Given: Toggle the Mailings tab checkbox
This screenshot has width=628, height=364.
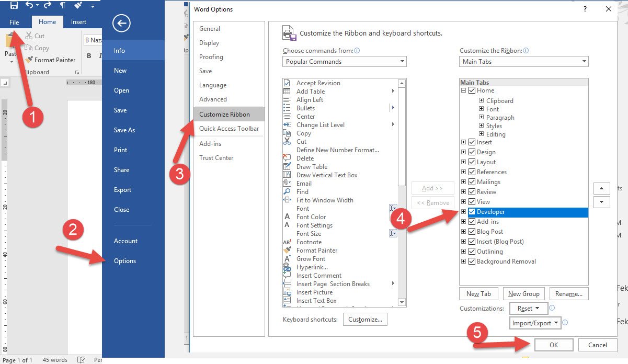Looking at the screenshot, I should coord(472,182).
